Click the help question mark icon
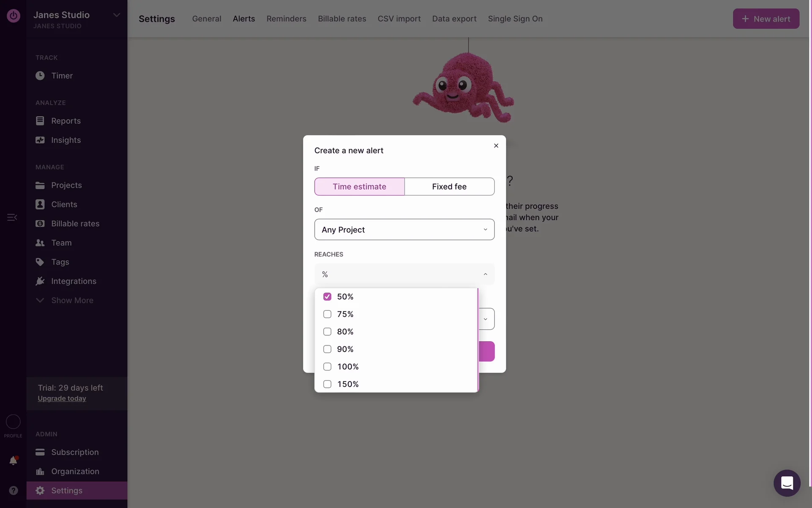 coord(13,490)
